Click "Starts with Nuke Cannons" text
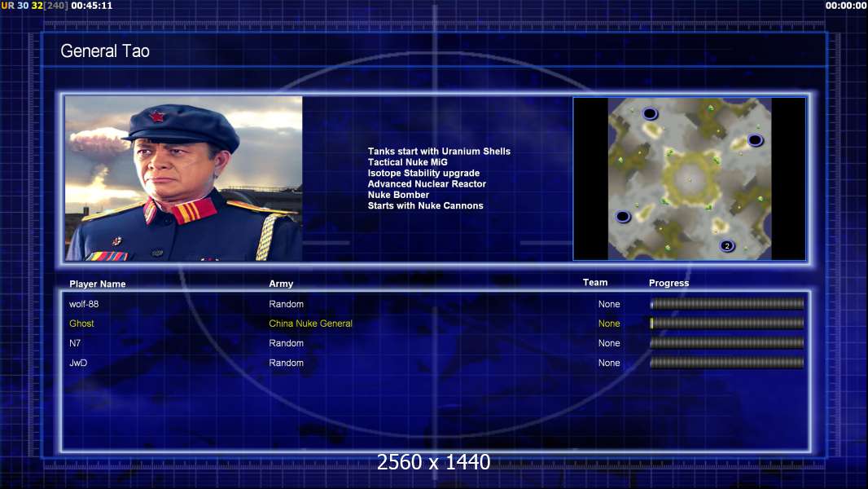The width and height of the screenshot is (868, 489). [x=425, y=205]
